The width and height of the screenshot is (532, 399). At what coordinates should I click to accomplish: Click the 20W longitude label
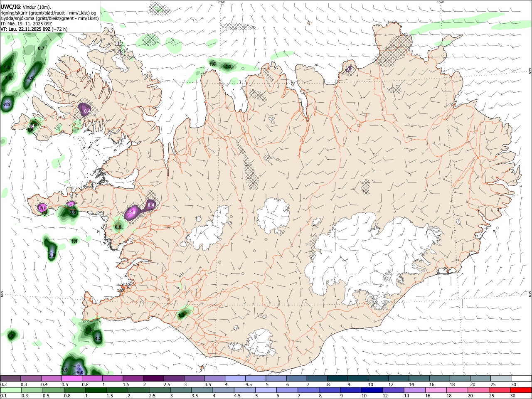tap(221, 2)
